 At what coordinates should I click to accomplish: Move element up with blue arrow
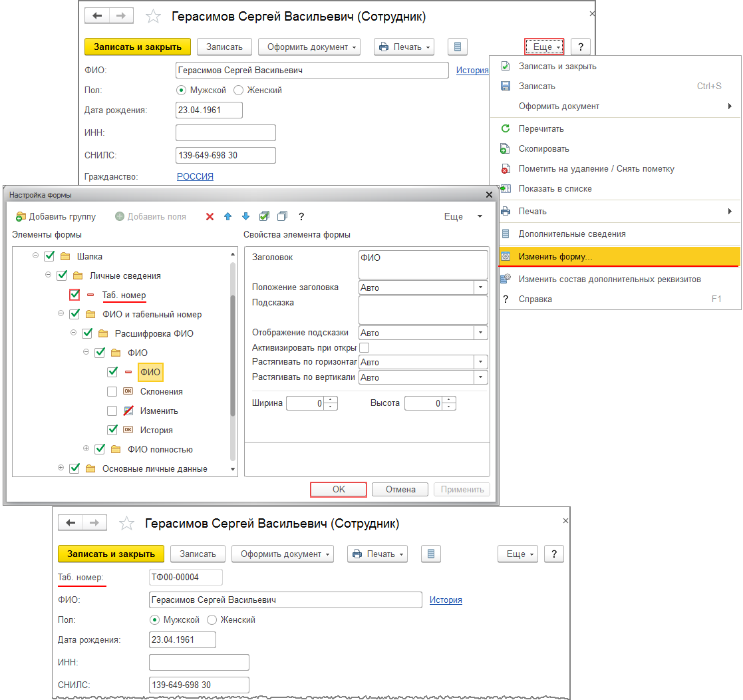pyautogui.click(x=228, y=217)
